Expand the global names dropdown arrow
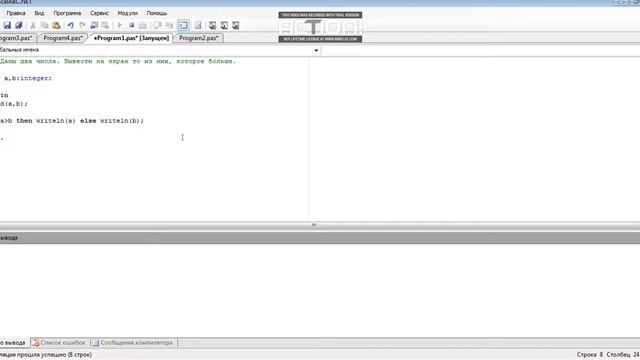This screenshot has width=640, height=360. (316, 50)
